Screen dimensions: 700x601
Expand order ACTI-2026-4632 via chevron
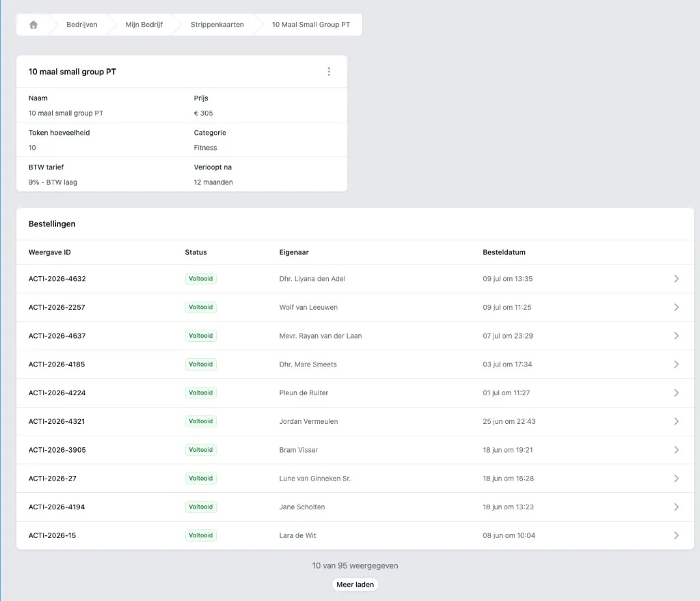click(676, 279)
